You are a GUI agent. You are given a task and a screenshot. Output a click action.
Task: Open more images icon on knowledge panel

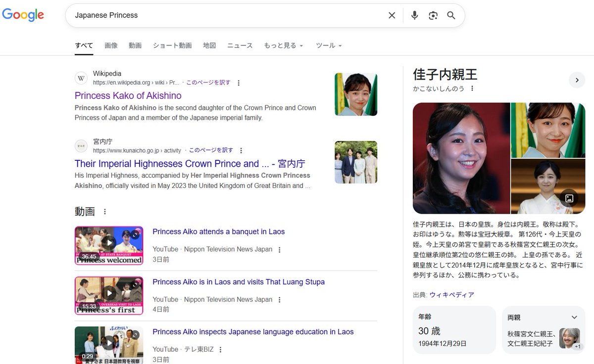569,198
